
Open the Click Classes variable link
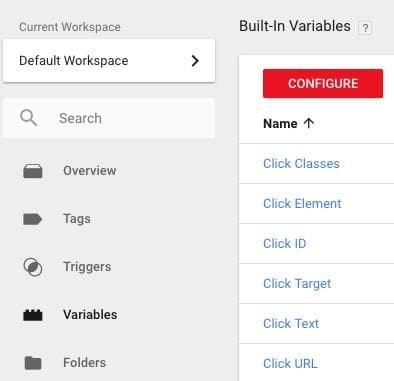[301, 164]
